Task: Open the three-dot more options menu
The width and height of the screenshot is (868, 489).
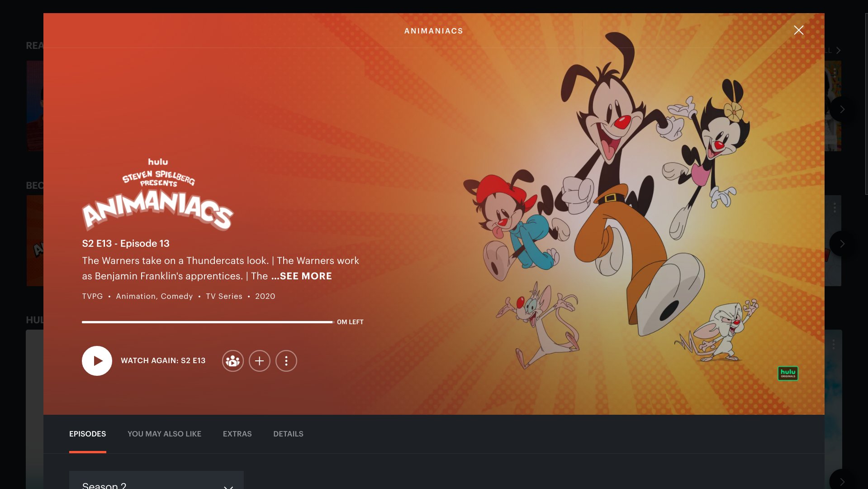Action: 286,361
